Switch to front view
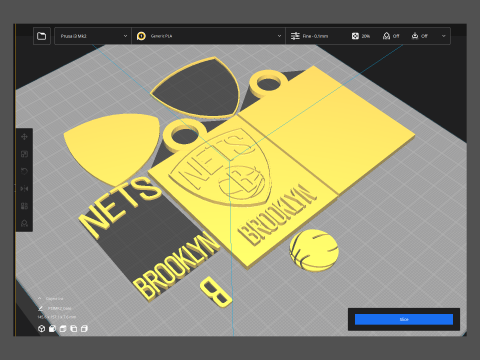Image resolution: width=480 pixels, height=360 pixels. (52, 329)
